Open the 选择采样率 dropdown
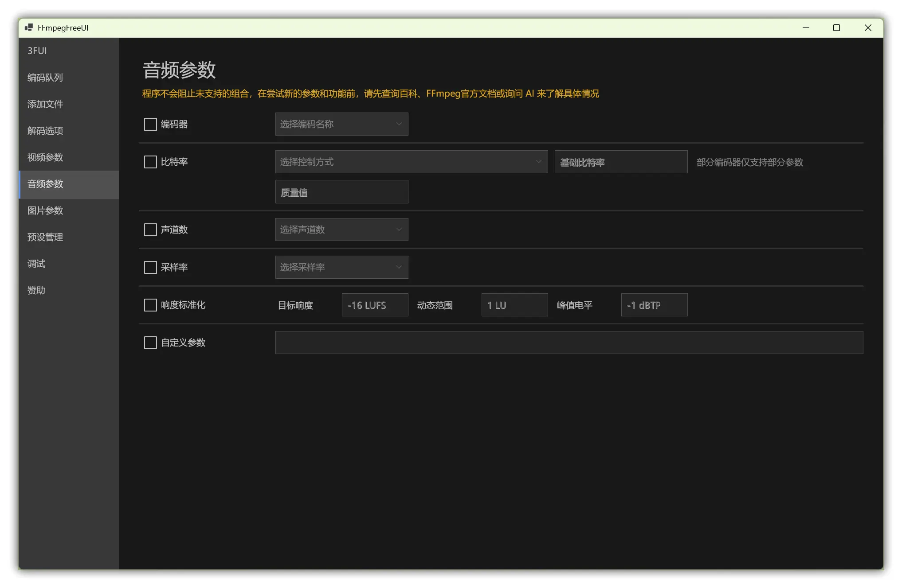This screenshot has height=588, width=902. tap(341, 267)
